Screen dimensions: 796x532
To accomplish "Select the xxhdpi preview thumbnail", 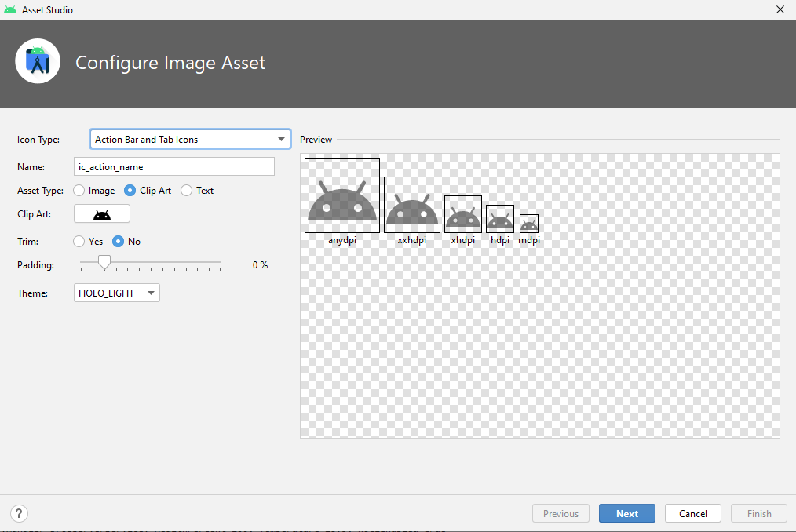I will coord(412,205).
